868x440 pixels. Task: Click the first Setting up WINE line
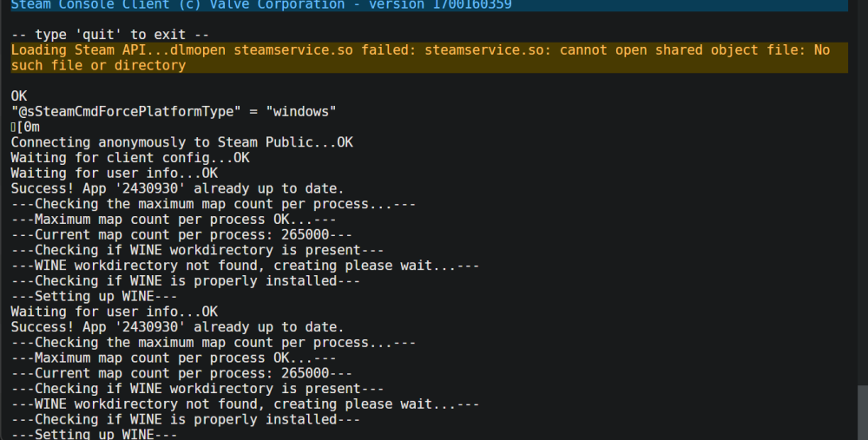click(x=94, y=296)
